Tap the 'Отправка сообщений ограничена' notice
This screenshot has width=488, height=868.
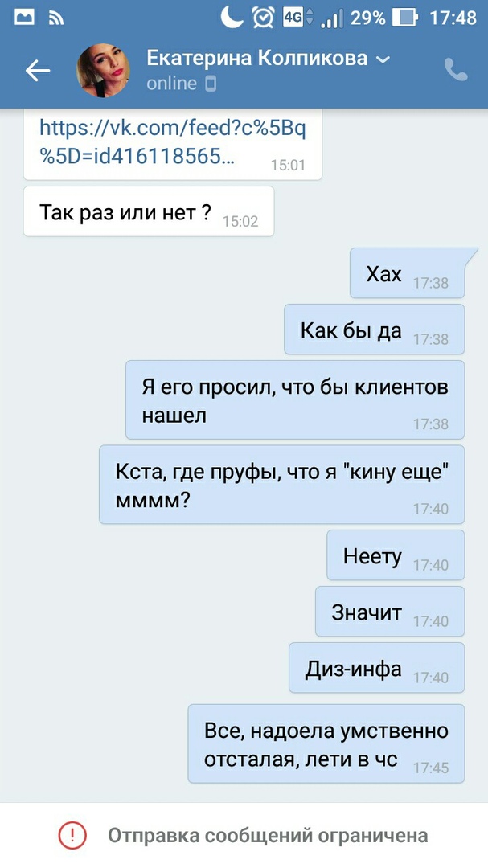pyautogui.click(x=268, y=835)
